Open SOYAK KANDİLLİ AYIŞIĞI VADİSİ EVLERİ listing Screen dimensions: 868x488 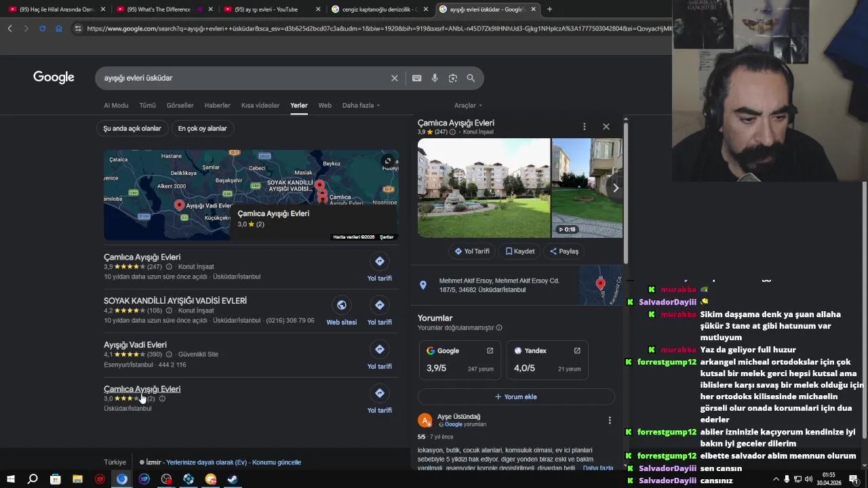pyautogui.click(x=175, y=301)
